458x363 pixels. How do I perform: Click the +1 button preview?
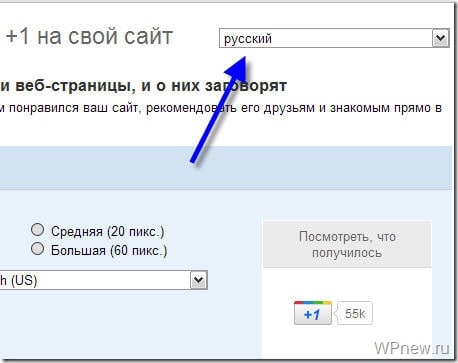313,313
